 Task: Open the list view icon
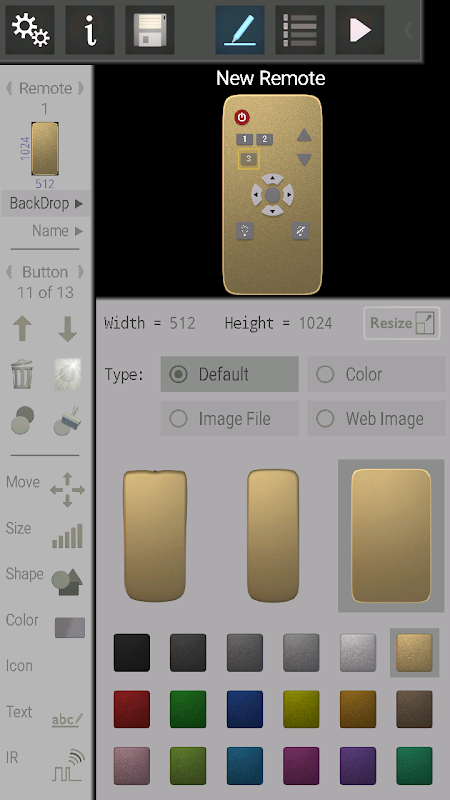pos(300,30)
